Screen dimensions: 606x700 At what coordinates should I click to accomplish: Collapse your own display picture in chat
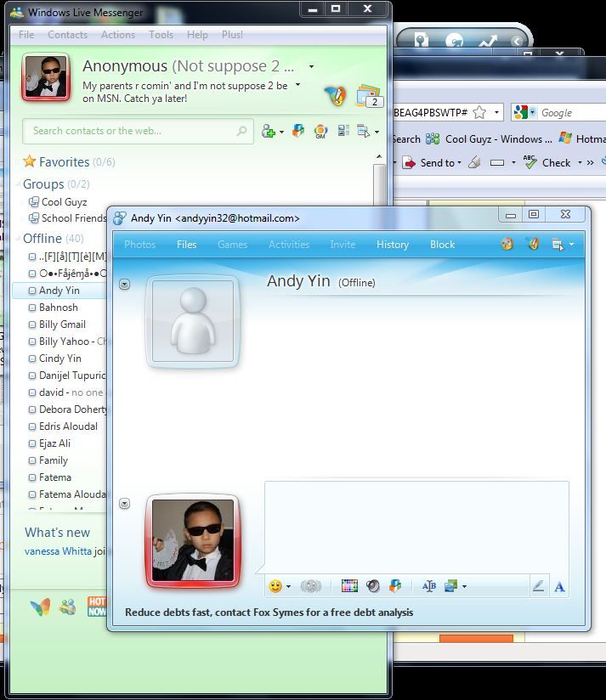[x=125, y=504]
